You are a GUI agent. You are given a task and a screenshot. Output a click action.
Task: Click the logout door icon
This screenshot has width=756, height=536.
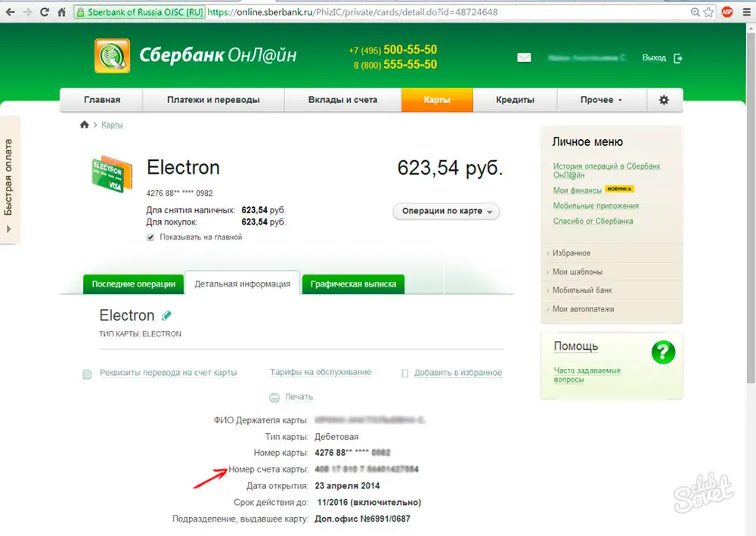tap(678, 58)
